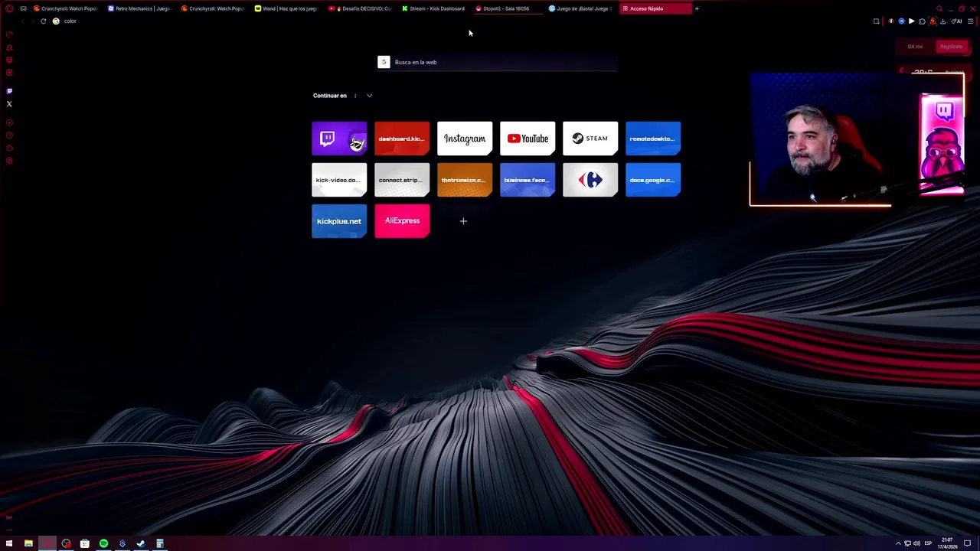Viewport: 980px width, 551px height.
Task: Show hidden system tray icons chevron
Action: tap(898, 543)
